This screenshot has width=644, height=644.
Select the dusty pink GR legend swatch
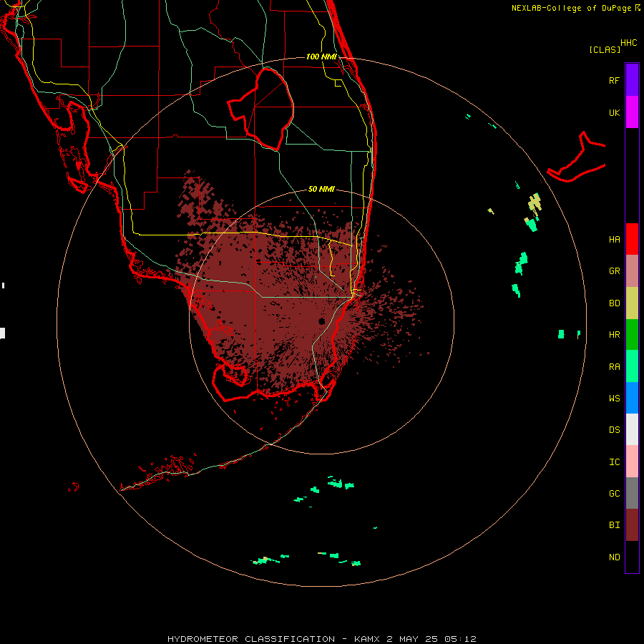[632, 271]
